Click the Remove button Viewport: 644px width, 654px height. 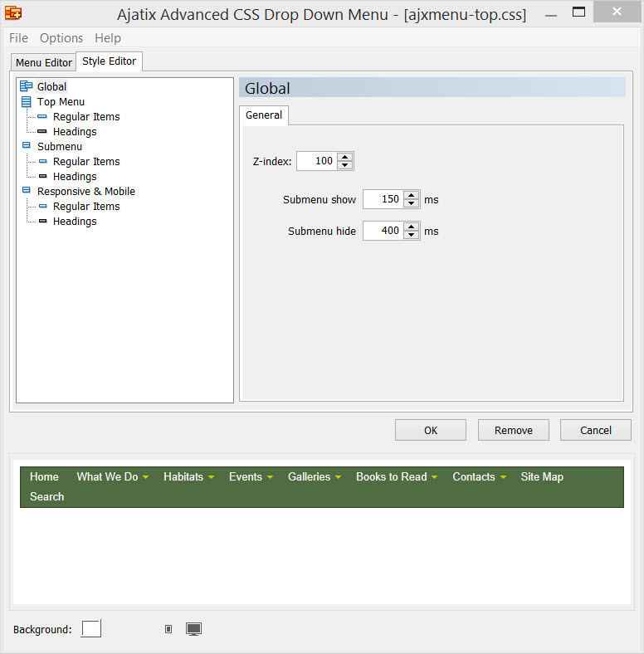point(514,430)
